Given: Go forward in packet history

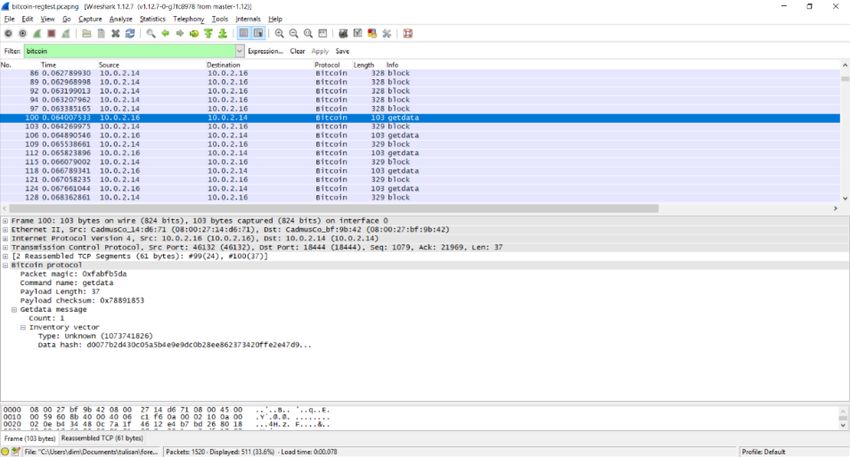Looking at the screenshot, I should point(179,34).
